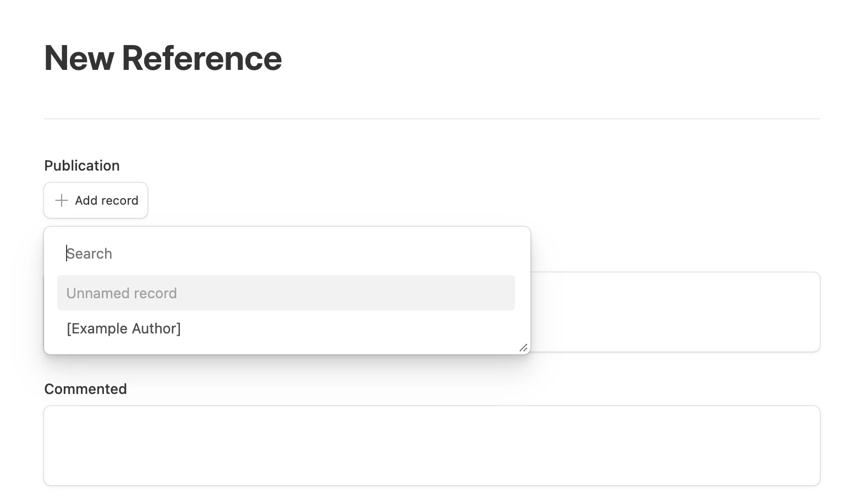
Task: Click the Search placeholder text
Action: coord(90,254)
